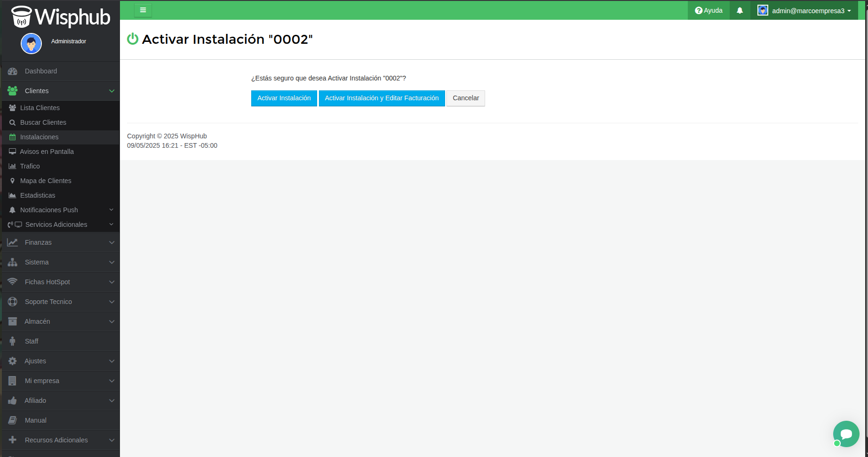This screenshot has height=457, width=868.
Task: Click the Almacén archive box icon
Action: [x=13, y=321]
